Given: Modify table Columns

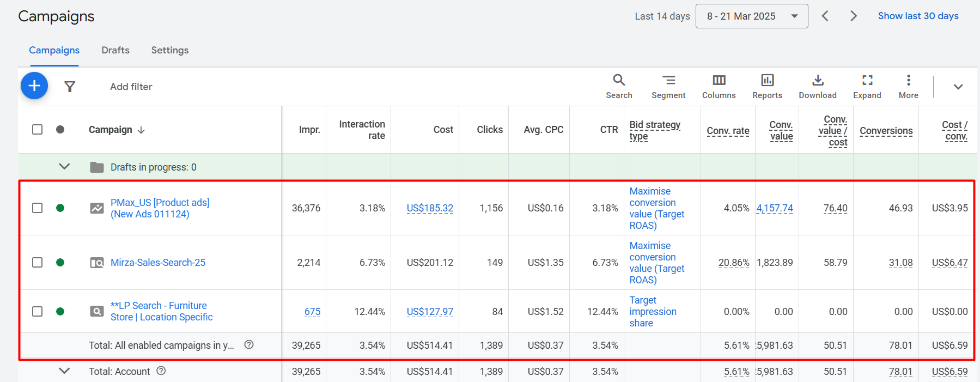Looking at the screenshot, I should pyautogui.click(x=719, y=87).
